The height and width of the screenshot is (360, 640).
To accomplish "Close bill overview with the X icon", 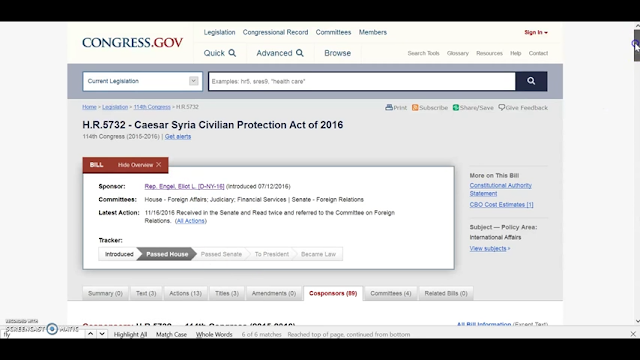I will [x=159, y=164].
